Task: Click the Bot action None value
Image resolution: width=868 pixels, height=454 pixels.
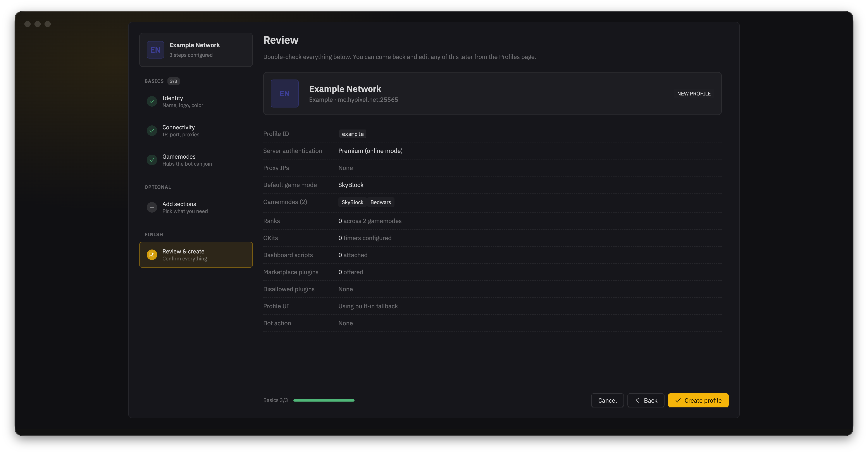Action: pyautogui.click(x=345, y=323)
